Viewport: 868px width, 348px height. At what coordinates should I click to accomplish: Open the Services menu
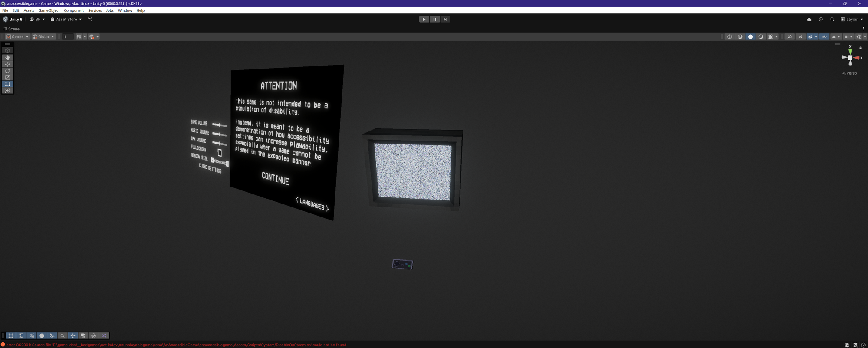[x=95, y=10]
